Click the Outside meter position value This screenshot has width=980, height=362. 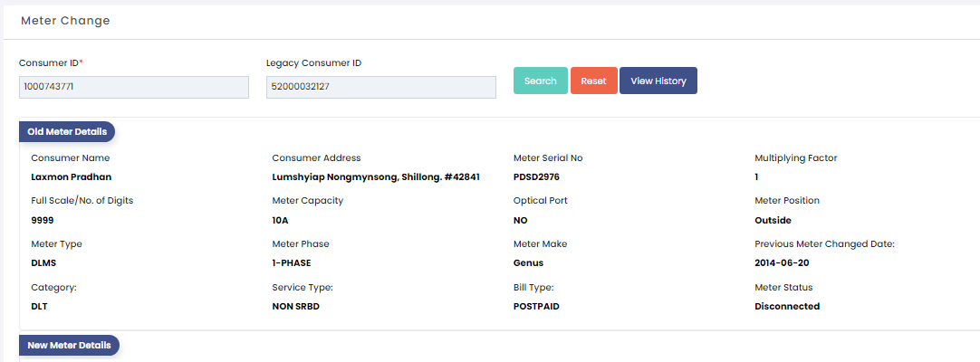coord(773,220)
